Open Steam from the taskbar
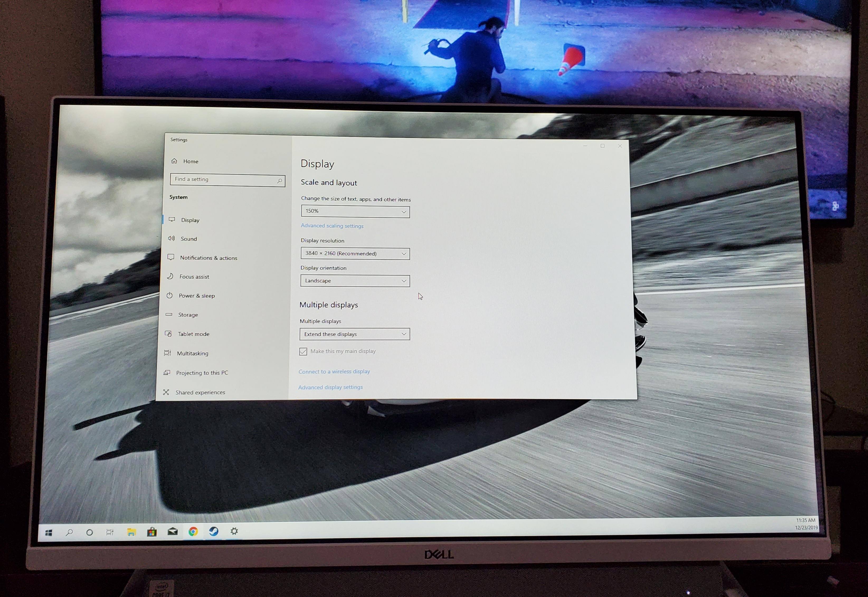Image resolution: width=868 pixels, height=597 pixels. point(214,532)
